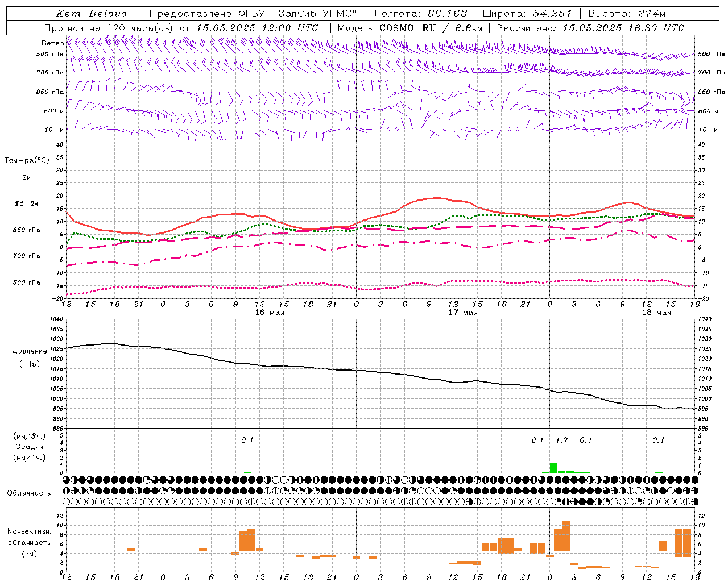
Task: Click the tallest orange convective cloud bar
Action: pos(566,536)
